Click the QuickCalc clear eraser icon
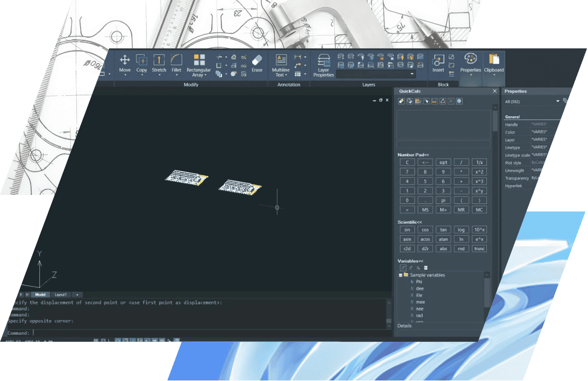 tap(401, 101)
